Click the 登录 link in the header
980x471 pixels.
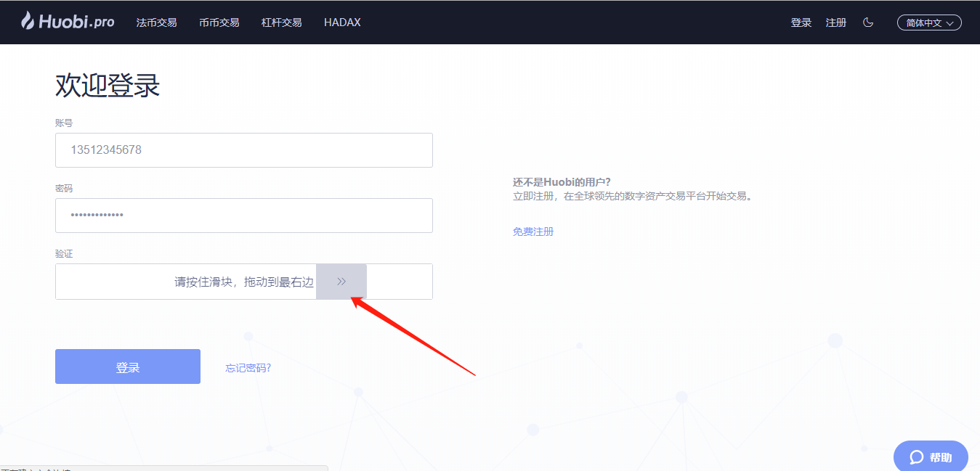coord(801,22)
